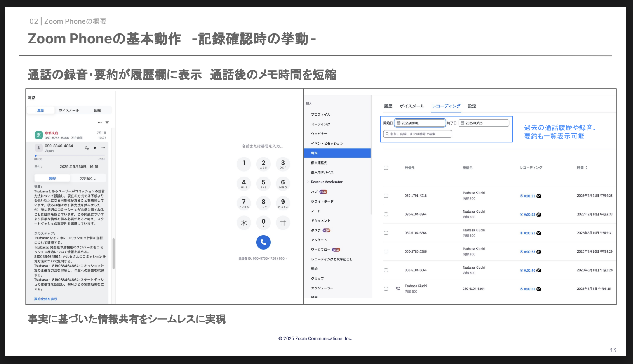Click the 要約全体を表示 link
The height and width of the screenshot is (364, 633).
[45, 299]
